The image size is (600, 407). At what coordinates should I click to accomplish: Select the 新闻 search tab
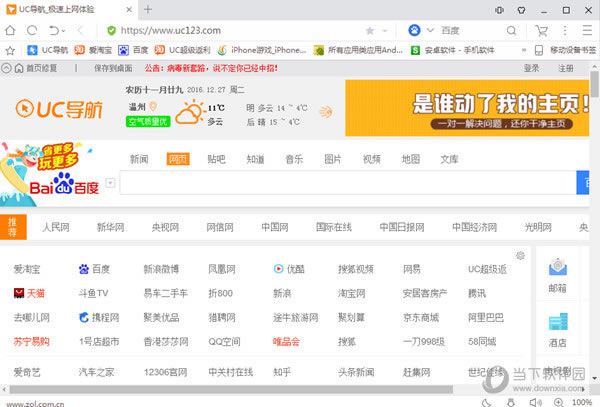tap(139, 159)
